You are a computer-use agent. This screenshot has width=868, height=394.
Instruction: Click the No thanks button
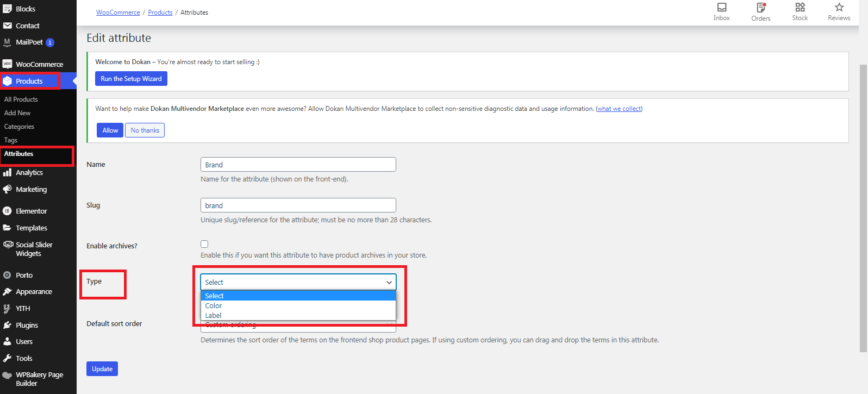click(x=145, y=130)
